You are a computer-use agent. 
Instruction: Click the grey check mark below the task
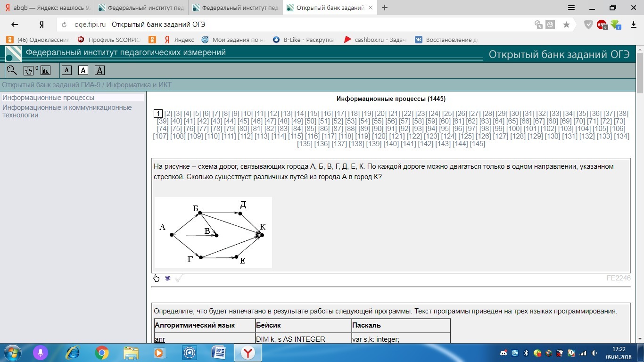tap(179, 278)
